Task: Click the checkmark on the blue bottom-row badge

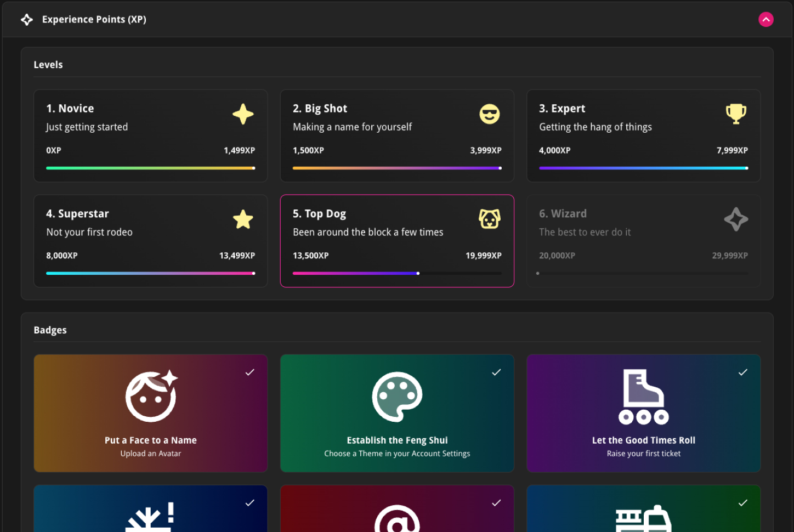Action: tap(249, 503)
